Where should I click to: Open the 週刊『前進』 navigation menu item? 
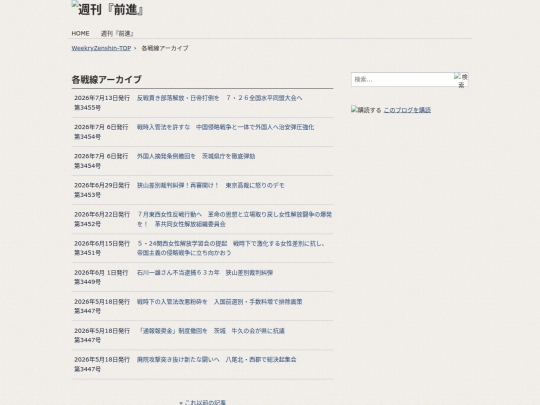click(x=117, y=33)
